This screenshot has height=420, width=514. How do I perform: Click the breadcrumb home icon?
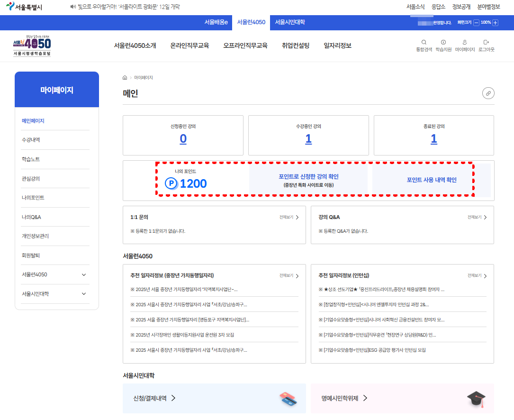[x=125, y=78]
